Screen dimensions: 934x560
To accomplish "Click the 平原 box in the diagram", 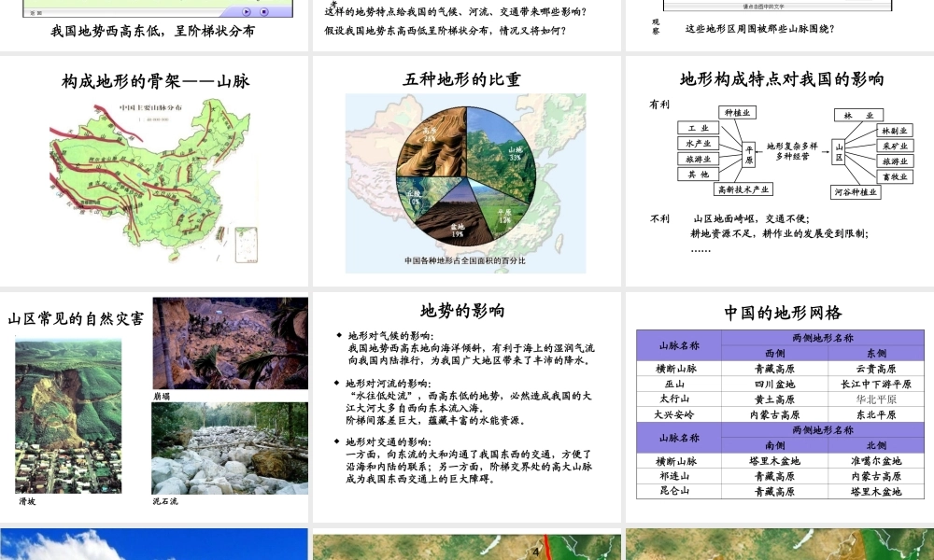I will (x=749, y=155).
